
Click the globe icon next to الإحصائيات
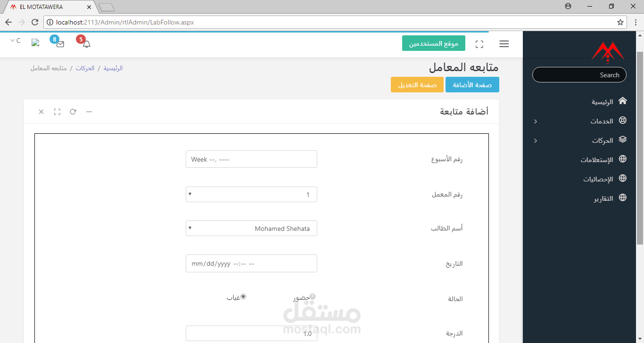[622, 179]
